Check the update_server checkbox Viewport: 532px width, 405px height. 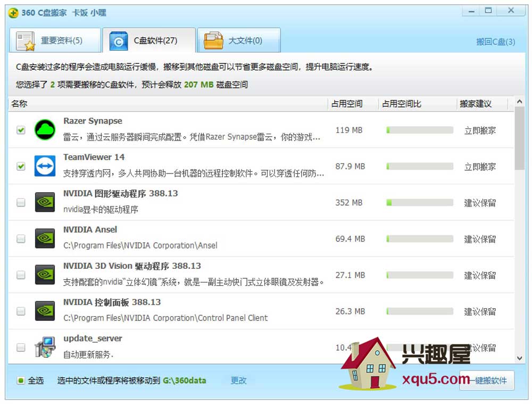pos(21,348)
